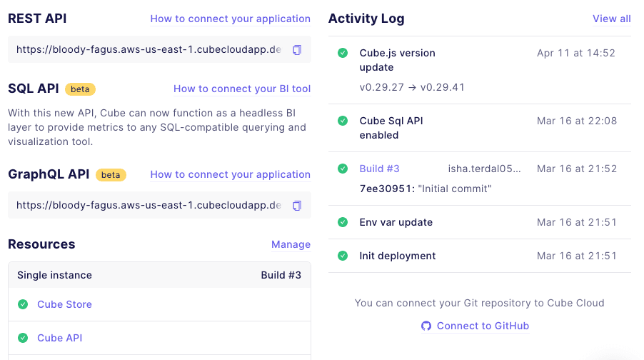
Task: Copy the GraphQL API URL
Action: pyautogui.click(x=297, y=206)
